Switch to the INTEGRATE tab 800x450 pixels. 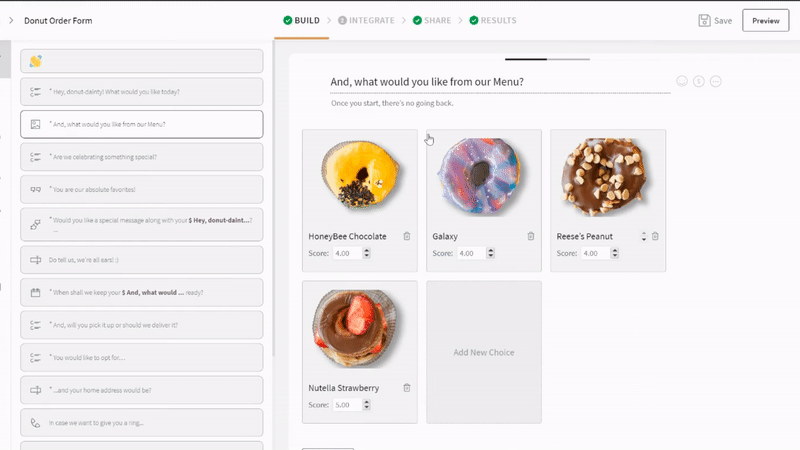[366, 20]
